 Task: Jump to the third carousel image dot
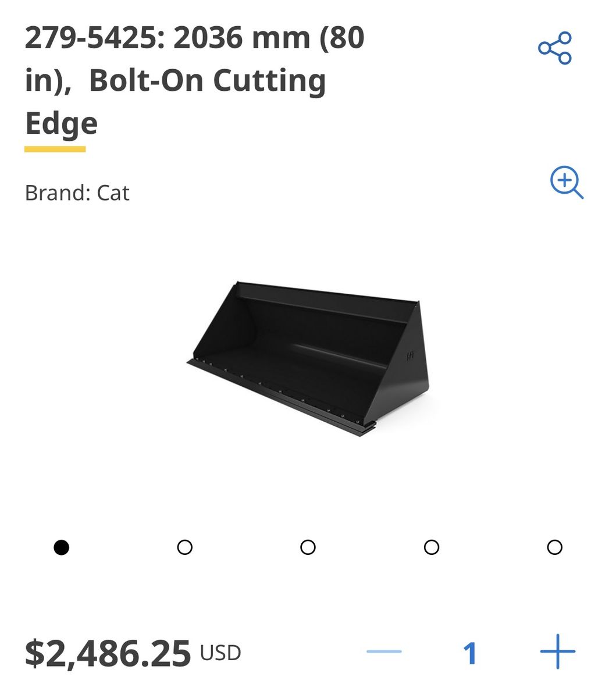(x=308, y=547)
